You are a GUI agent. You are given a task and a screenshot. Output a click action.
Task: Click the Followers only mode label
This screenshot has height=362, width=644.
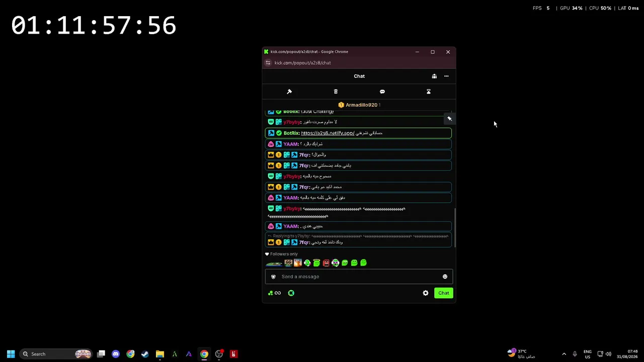pos(284,254)
